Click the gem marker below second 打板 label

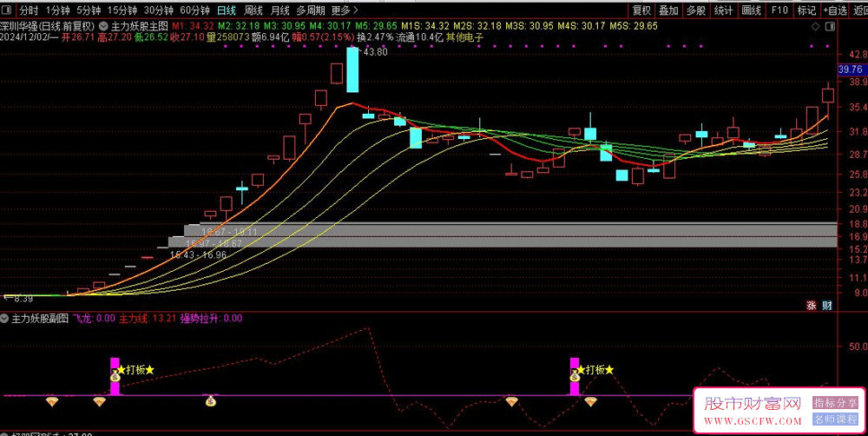(x=590, y=401)
